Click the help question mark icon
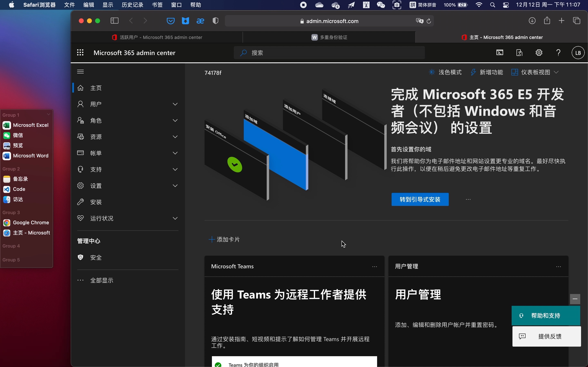The width and height of the screenshot is (588, 367). pos(558,52)
